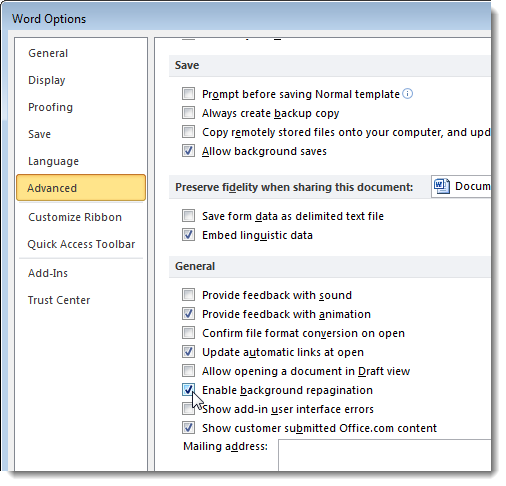
Task: Open the Preserve fidelity document dropdown
Action: pos(461,186)
